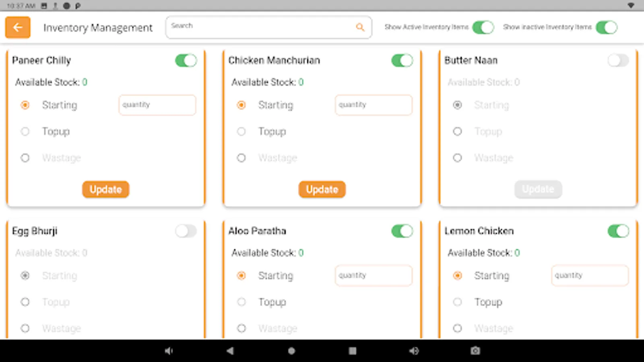Tap the orange back arrow button
This screenshot has width=644, height=362.
coord(18,27)
